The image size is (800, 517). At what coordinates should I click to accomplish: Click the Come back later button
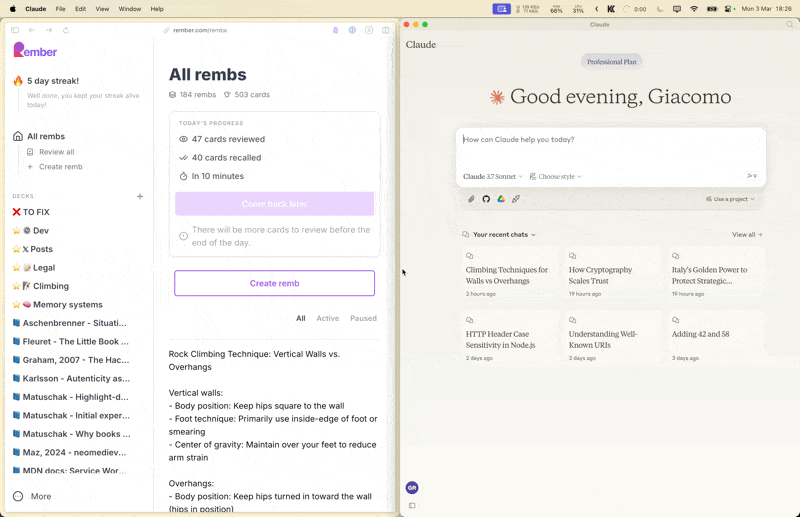coord(274,204)
